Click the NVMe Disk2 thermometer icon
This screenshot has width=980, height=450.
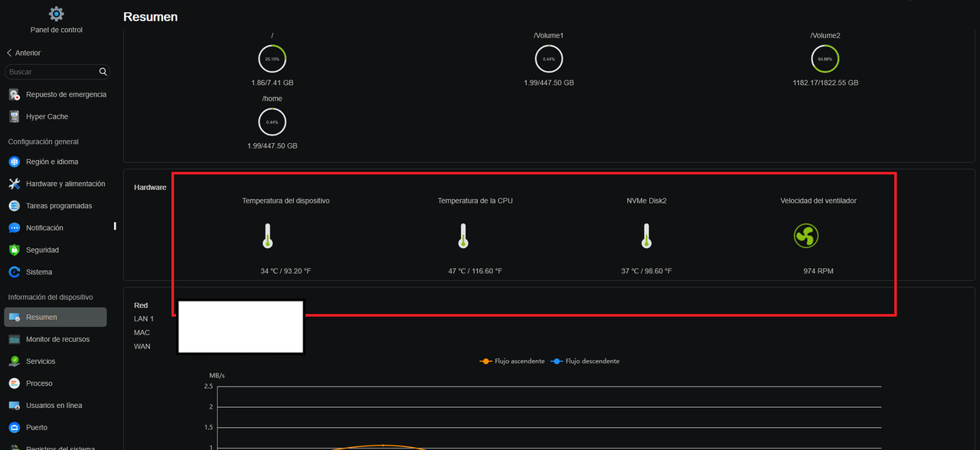click(646, 236)
